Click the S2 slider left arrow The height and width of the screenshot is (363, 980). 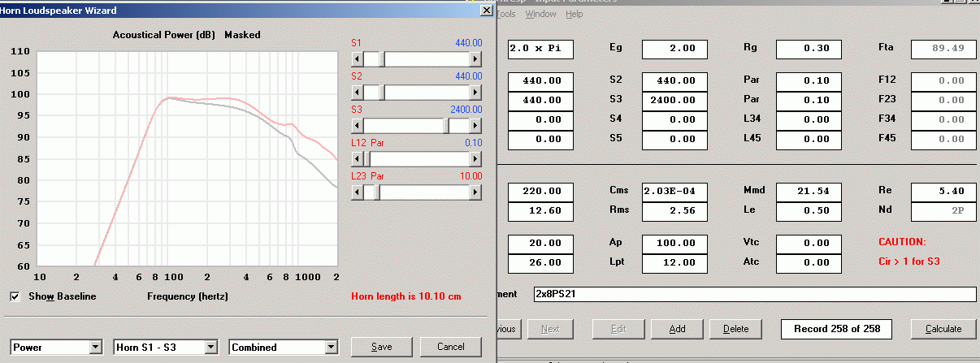tap(356, 93)
